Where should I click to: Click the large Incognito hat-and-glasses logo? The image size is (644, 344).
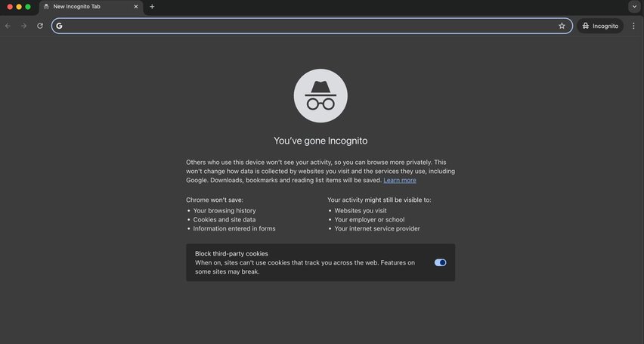[x=320, y=95]
